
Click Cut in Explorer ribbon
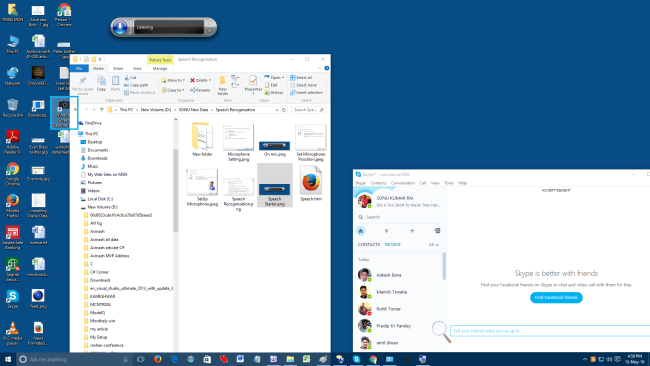(131, 78)
